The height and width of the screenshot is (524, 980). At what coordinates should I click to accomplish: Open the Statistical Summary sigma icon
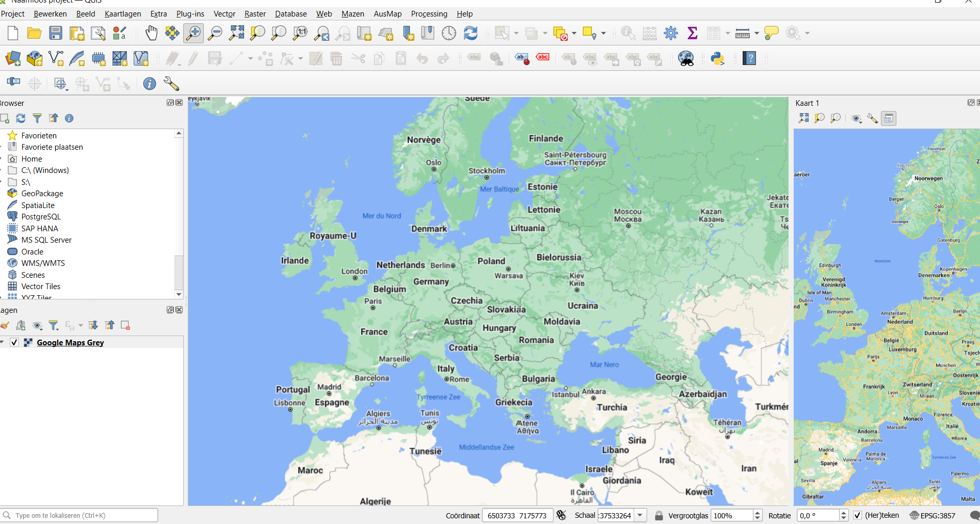tap(693, 34)
